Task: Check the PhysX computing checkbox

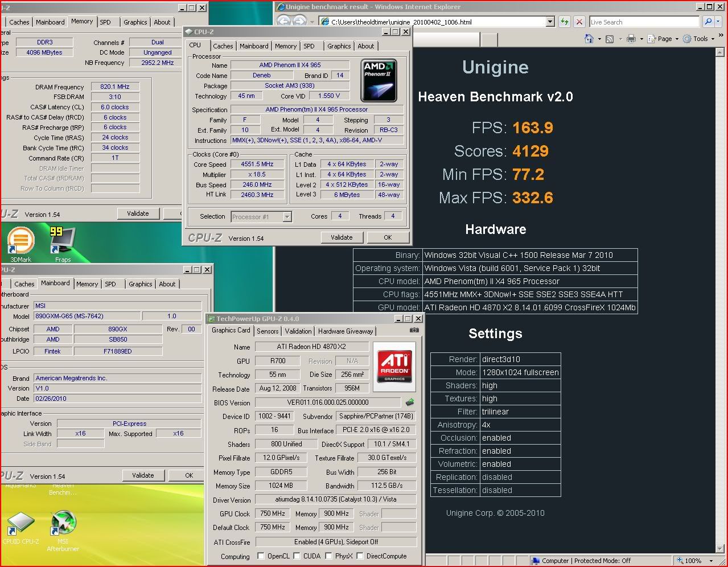Action: point(328,556)
